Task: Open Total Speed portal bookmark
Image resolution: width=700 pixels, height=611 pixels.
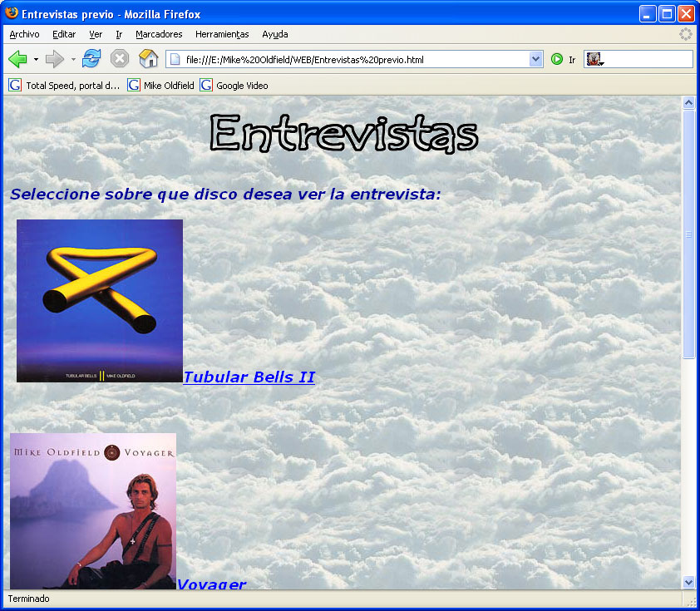Action: coord(64,86)
